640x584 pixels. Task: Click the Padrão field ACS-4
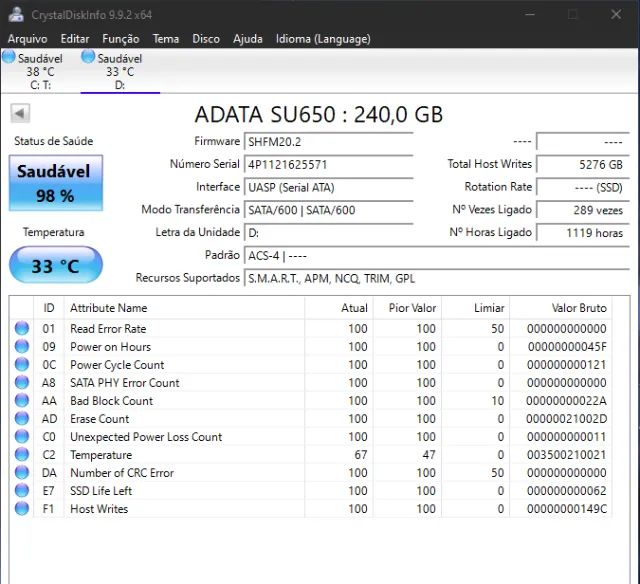point(436,256)
